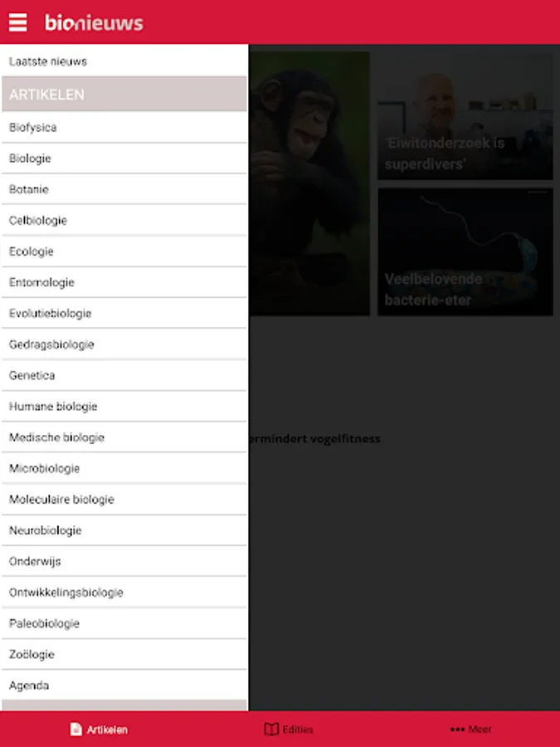Close the hamburger menu icon

click(18, 22)
